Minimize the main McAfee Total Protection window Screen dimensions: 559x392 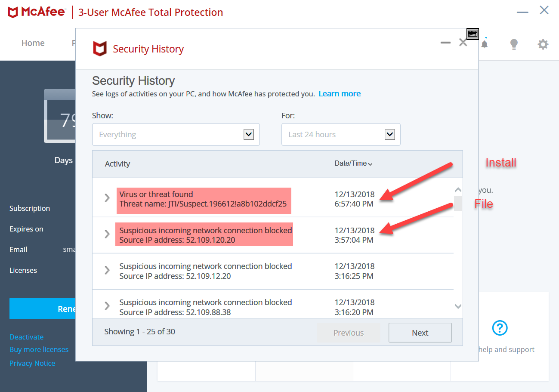pos(522,12)
